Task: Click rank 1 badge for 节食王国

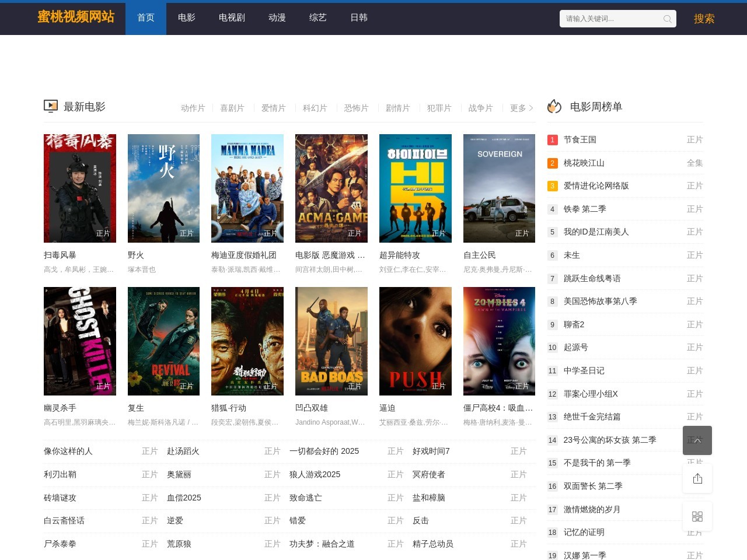Action: (x=552, y=140)
